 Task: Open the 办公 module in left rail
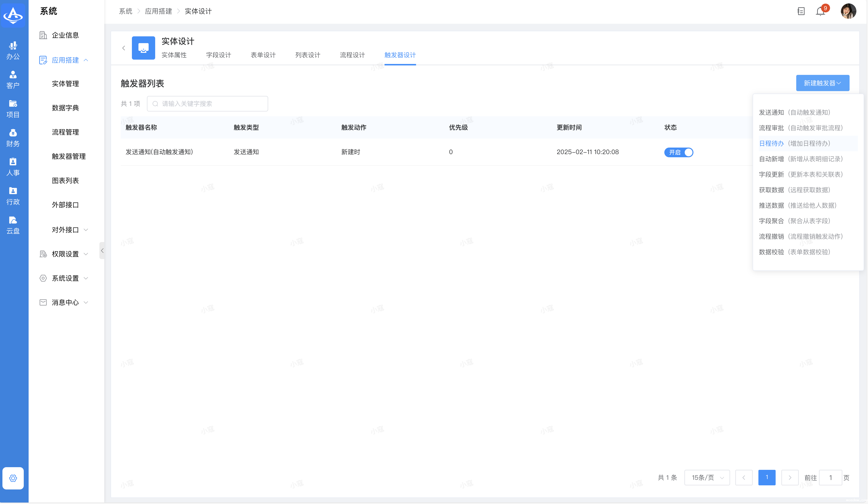[x=13, y=50]
